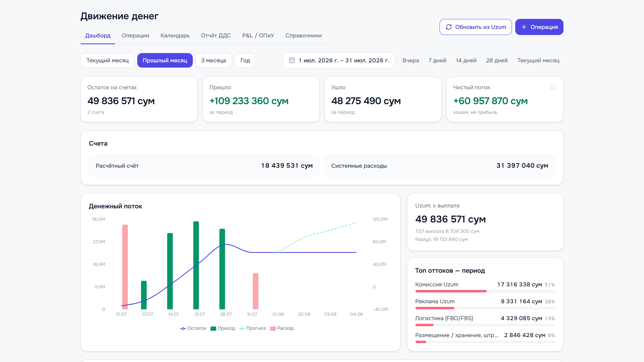Select the Текущий месяц period chip on the left
The image size is (644, 362).
(107, 60)
